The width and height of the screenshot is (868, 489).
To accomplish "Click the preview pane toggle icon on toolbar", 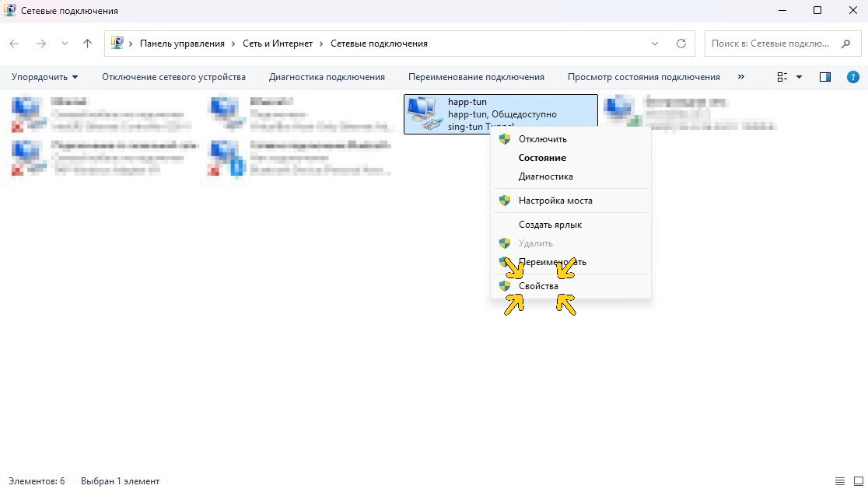I will click(825, 76).
